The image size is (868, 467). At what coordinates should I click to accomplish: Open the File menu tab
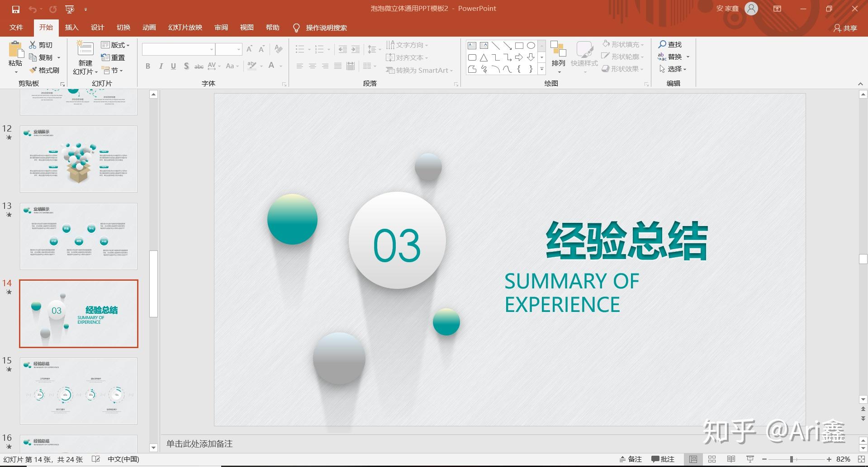click(16, 28)
